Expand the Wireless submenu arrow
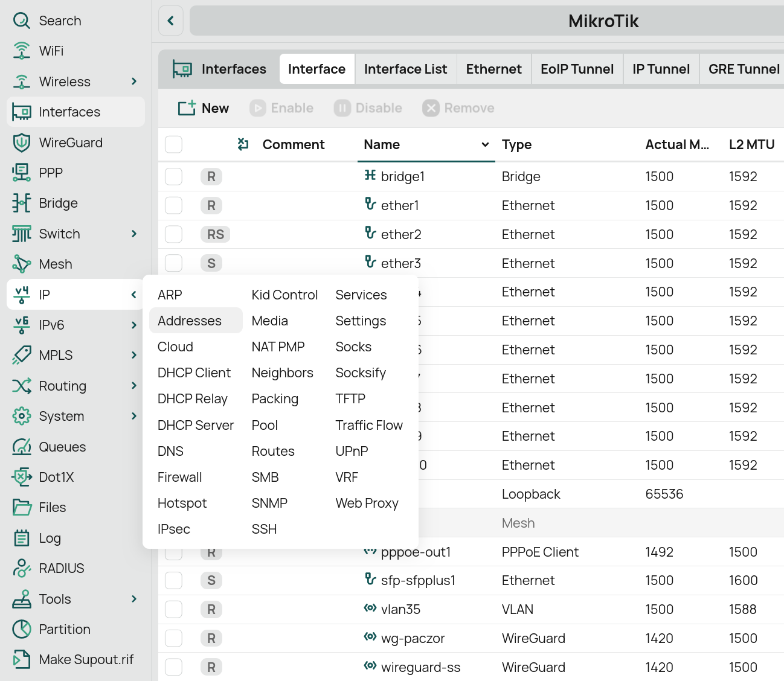 tap(134, 82)
